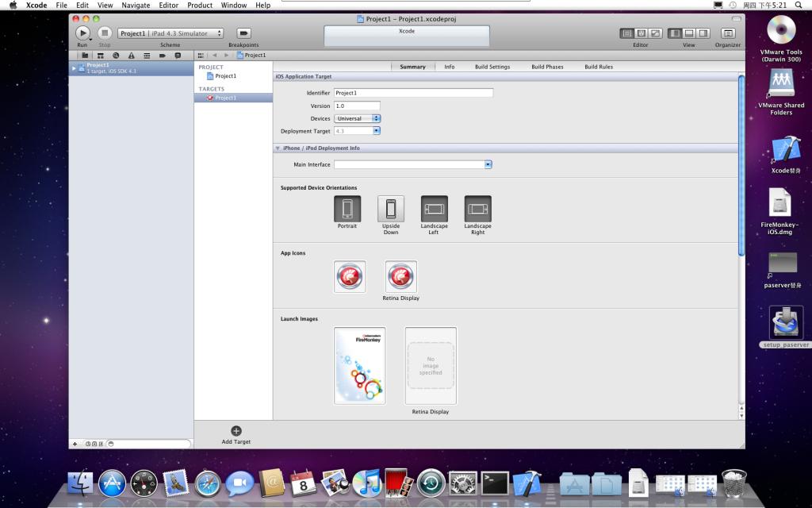Click the Version text field
This screenshot has width=812, height=508.
pos(358,106)
